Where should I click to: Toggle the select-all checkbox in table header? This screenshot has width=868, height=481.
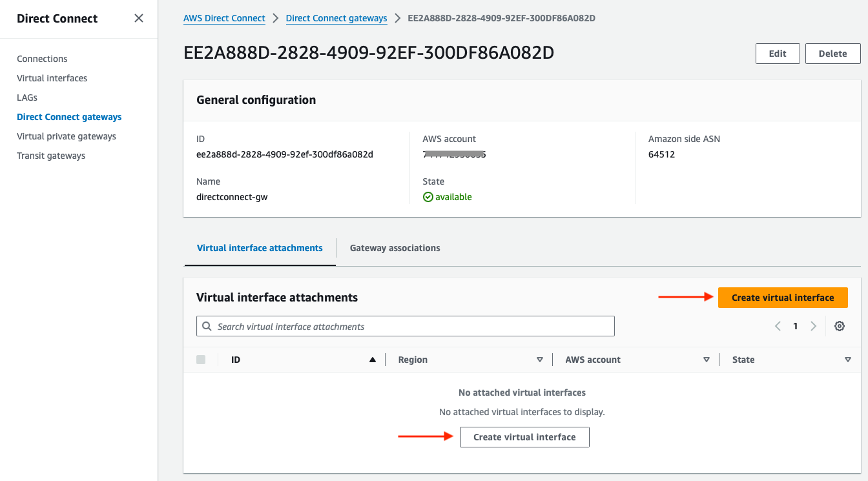coord(201,360)
